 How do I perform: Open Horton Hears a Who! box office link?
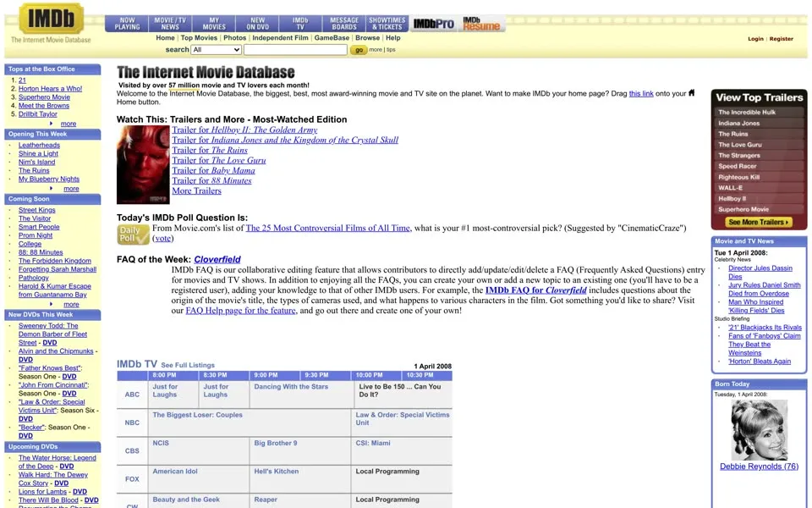click(50, 89)
